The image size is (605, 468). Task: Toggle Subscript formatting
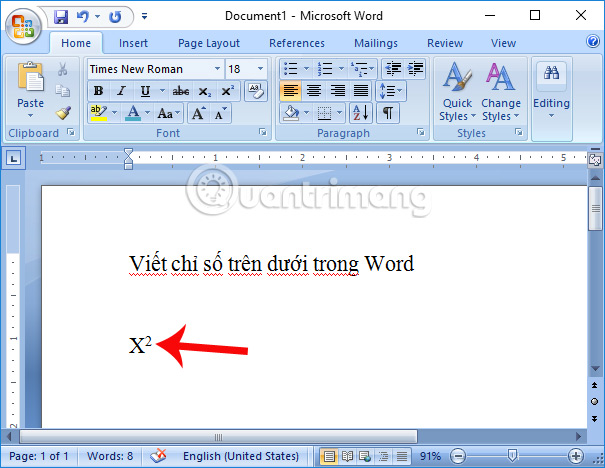coord(204,91)
